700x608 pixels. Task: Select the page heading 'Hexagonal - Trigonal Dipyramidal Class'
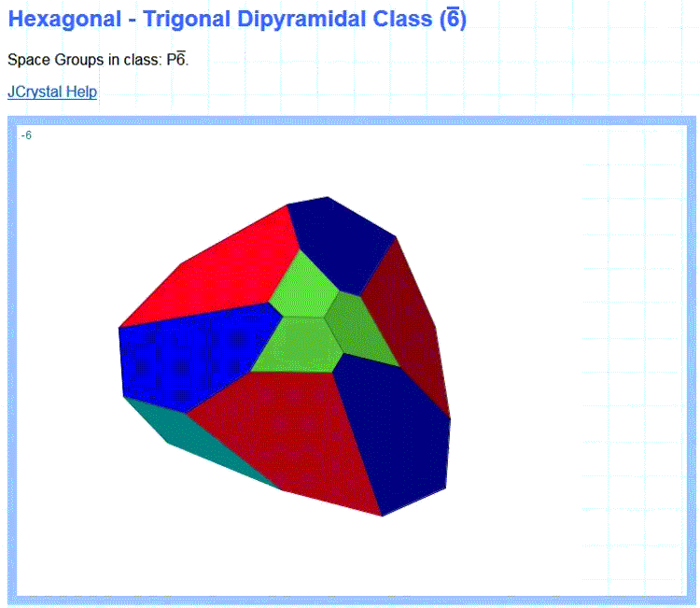tap(237, 20)
